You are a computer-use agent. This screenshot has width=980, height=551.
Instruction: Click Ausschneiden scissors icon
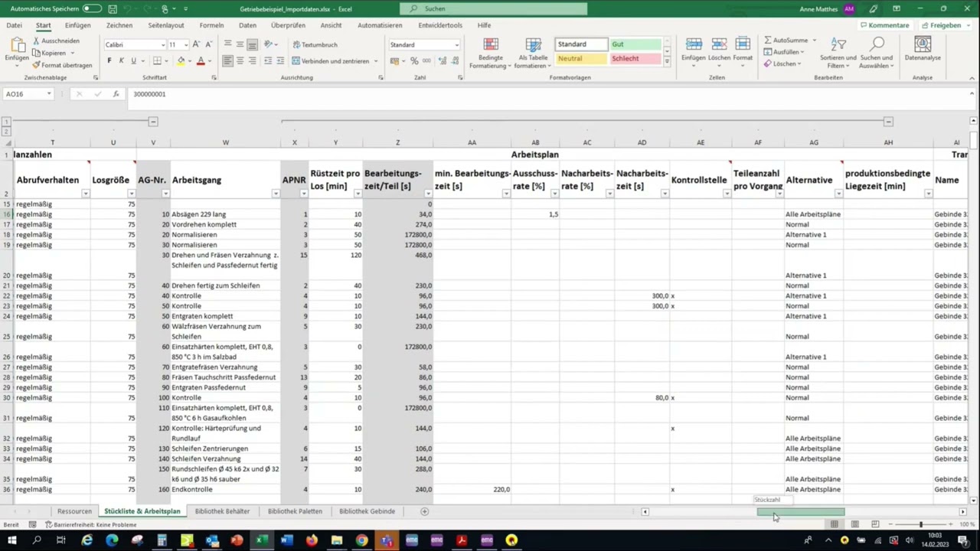pos(36,41)
